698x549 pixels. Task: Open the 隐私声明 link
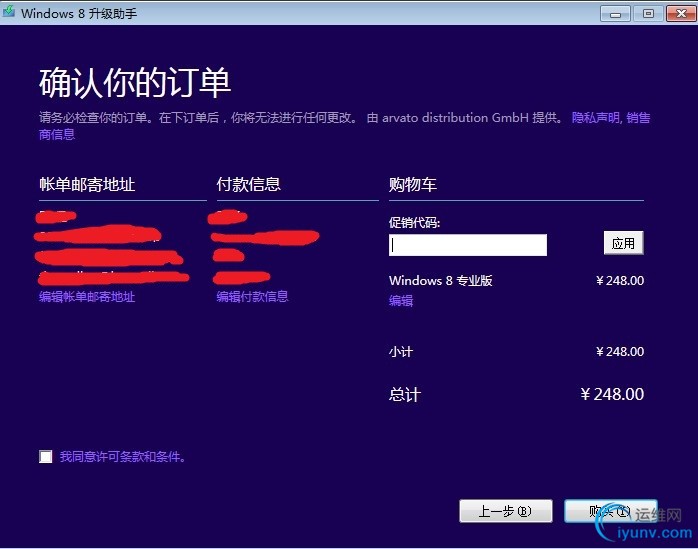[596, 118]
